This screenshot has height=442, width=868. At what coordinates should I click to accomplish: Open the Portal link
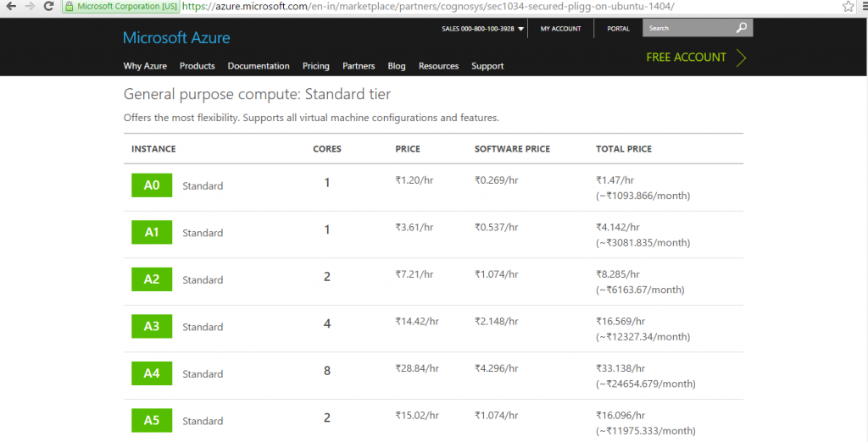(x=618, y=29)
